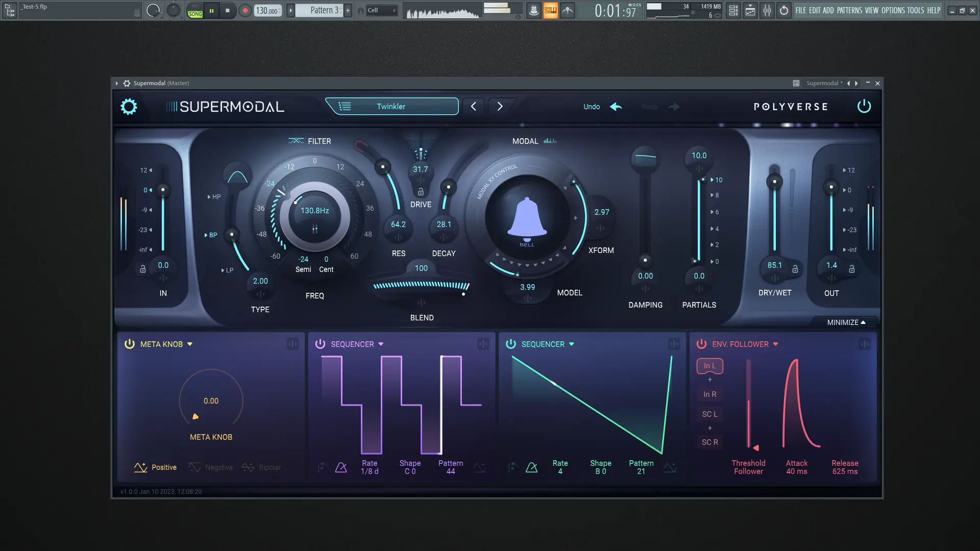This screenshot has width=980, height=551.
Task: Click the MINIMIZE button
Action: tap(846, 322)
